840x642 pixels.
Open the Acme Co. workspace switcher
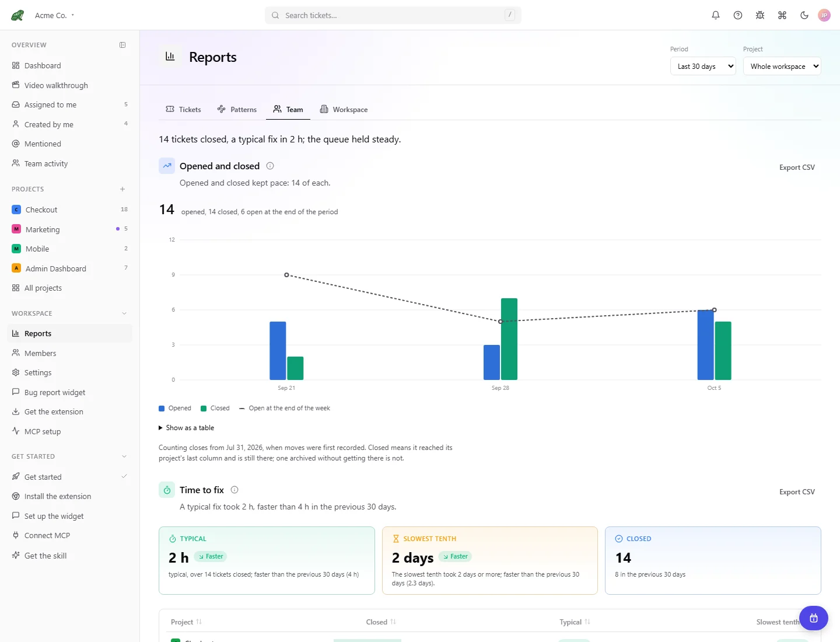tap(54, 15)
